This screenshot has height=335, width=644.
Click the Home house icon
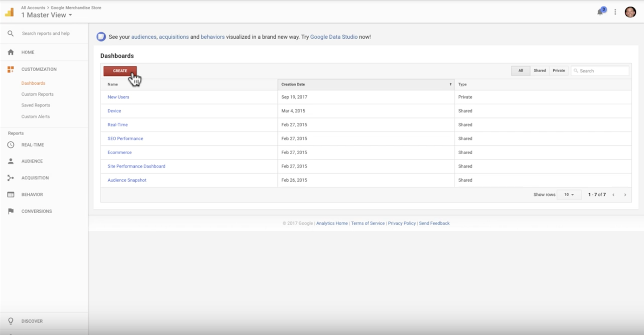point(11,52)
